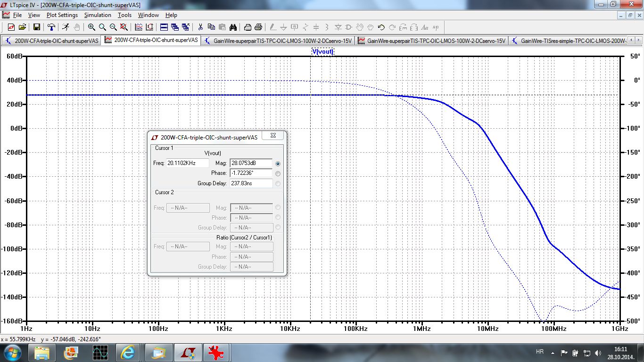Click the Text Aa toolbar icon
The height and width of the screenshot is (362, 644).
[x=425, y=27]
